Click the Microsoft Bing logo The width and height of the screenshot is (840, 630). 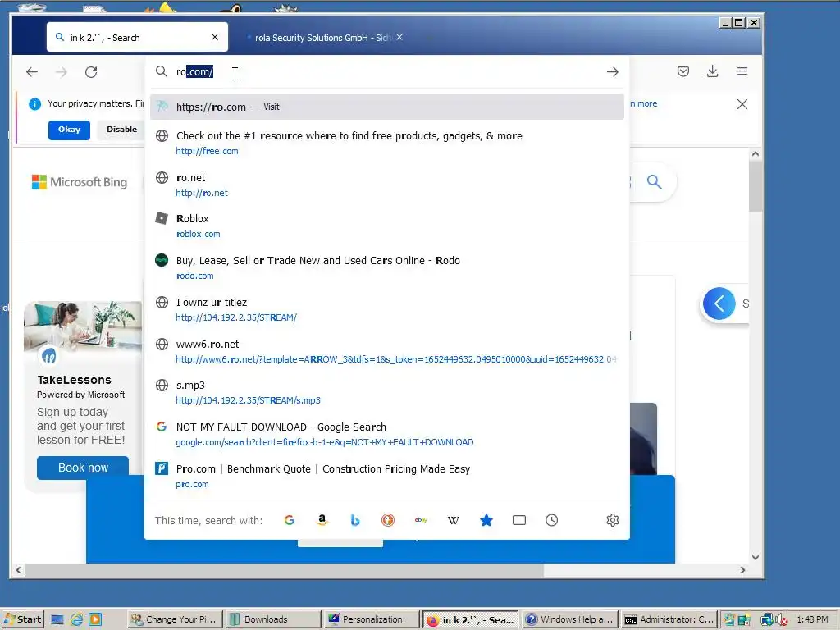pyautogui.click(x=80, y=182)
